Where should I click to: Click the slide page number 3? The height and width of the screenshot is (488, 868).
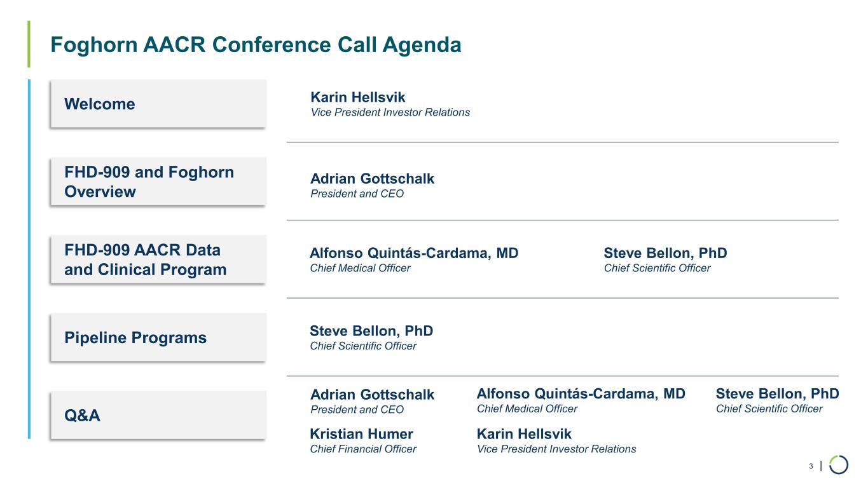(x=811, y=467)
